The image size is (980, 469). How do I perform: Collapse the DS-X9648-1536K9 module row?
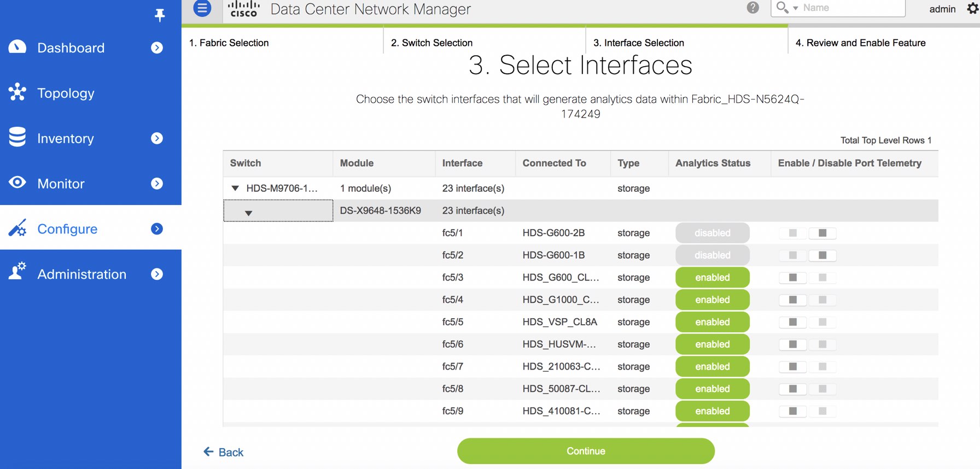click(248, 213)
